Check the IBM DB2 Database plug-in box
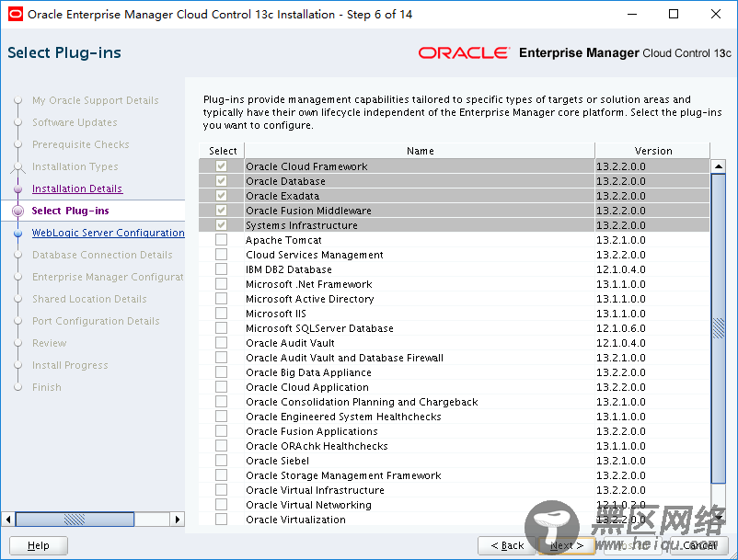The height and width of the screenshot is (560, 738). tap(221, 269)
